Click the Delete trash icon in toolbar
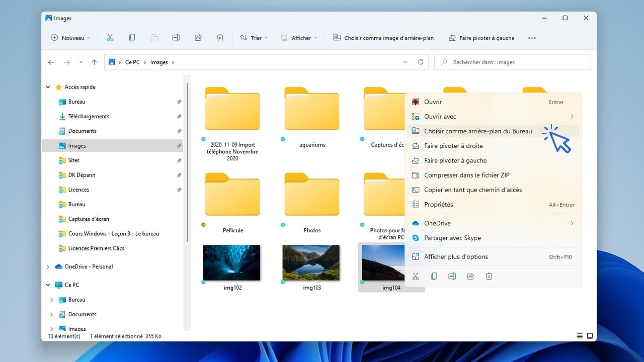Image resolution: width=644 pixels, height=362 pixels. coord(220,38)
